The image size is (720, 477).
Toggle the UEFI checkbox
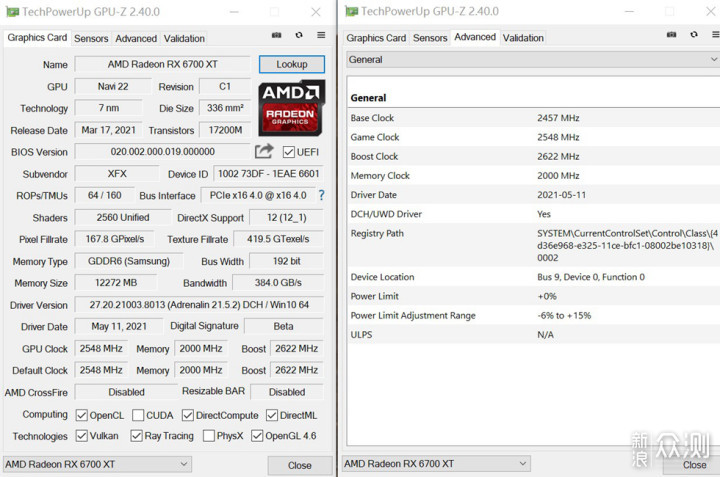coord(289,152)
